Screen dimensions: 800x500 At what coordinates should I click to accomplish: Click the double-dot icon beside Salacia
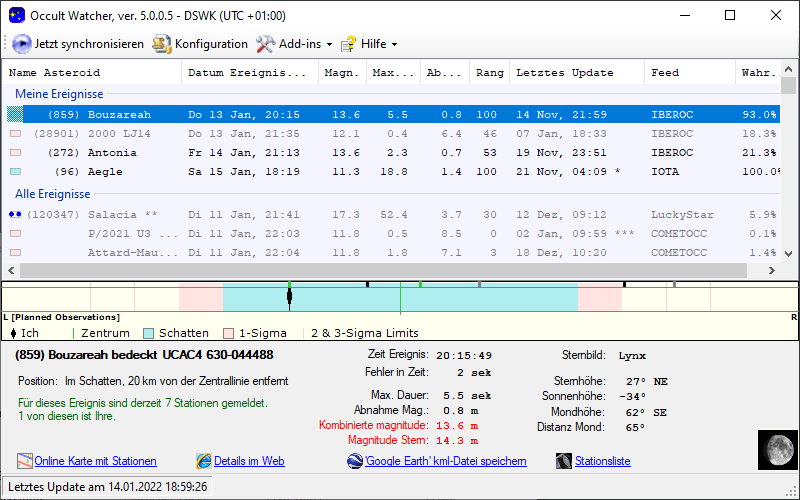point(14,215)
